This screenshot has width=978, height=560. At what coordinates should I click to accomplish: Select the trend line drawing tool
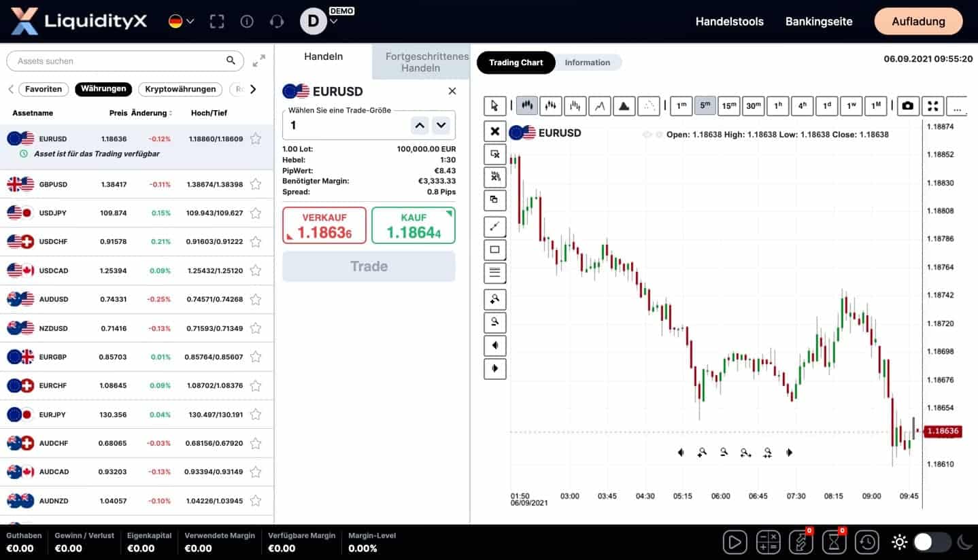pos(494,226)
